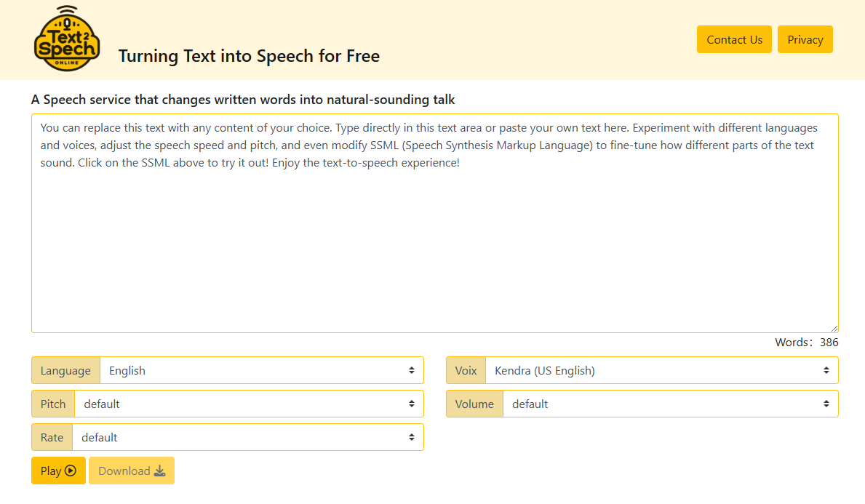Click Download to save the audio
Image resolution: width=865 pixels, height=504 pixels.
click(131, 471)
